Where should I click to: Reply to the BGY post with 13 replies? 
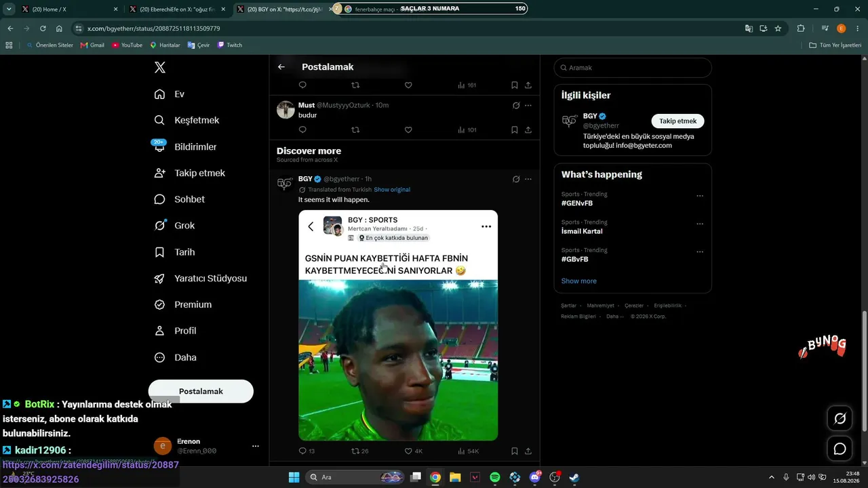307,451
